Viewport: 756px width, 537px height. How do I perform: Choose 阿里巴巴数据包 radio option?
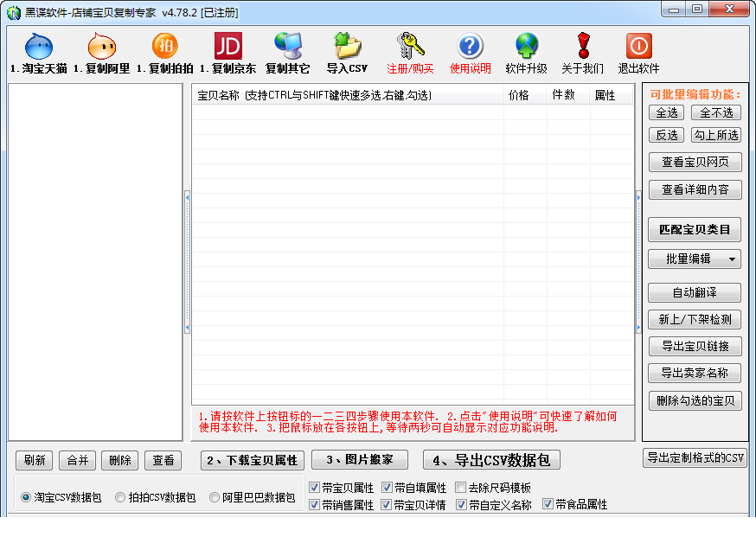(214, 497)
